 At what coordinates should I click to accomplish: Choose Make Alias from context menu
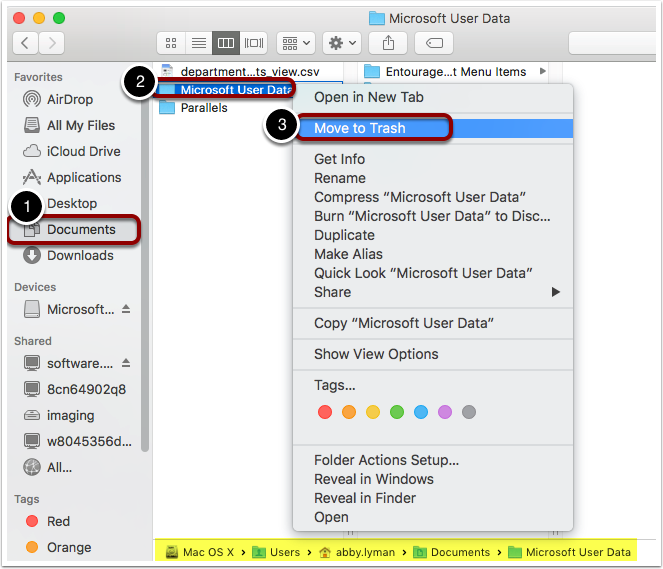pyautogui.click(x=433, y=254)
